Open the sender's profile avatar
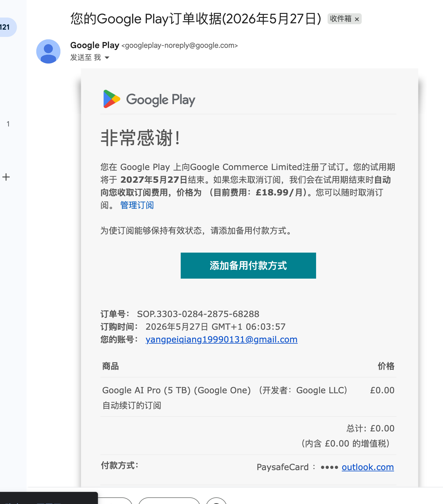This screenshot has height=504, width=443. point(48,51)
